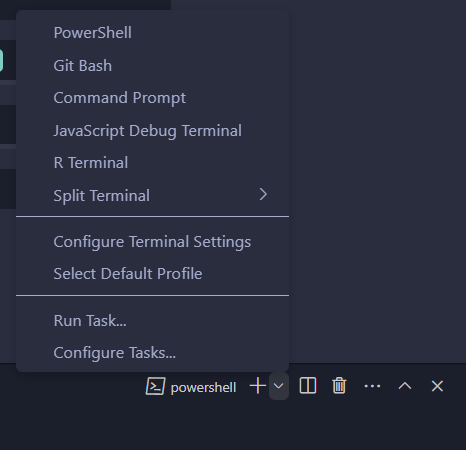Open the three-dots more actions menu
Screen dimensions: 466x450
tap(372, 386)
